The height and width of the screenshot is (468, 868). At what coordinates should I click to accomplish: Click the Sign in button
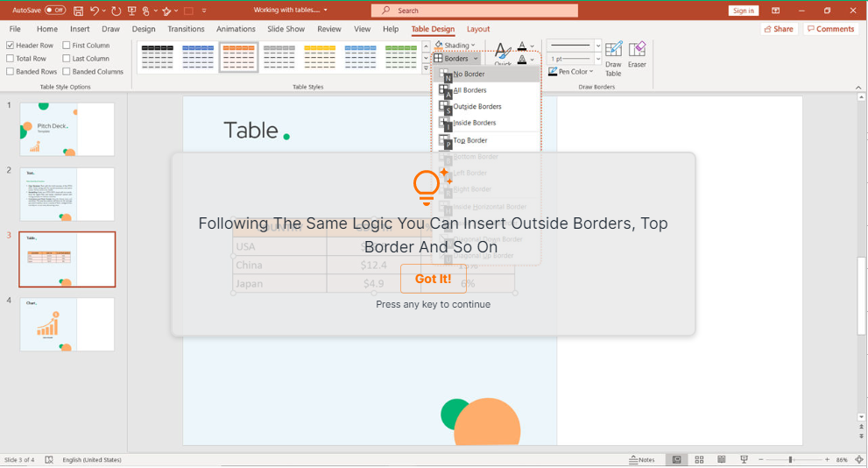[x=744, y=11]
